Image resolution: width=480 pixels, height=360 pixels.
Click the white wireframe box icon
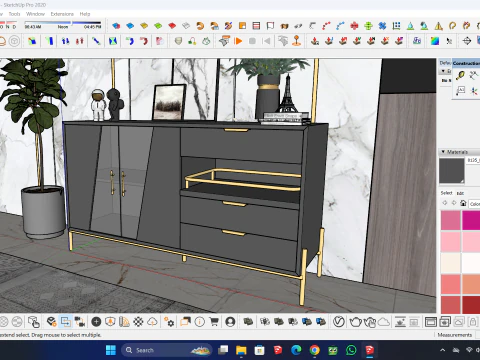[186, 26]
